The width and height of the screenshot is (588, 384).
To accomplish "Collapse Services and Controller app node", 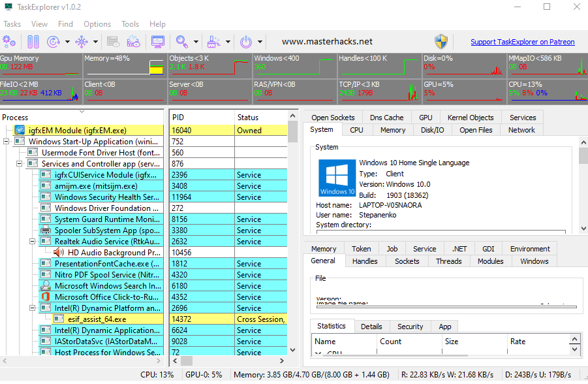I will point(19,164).
